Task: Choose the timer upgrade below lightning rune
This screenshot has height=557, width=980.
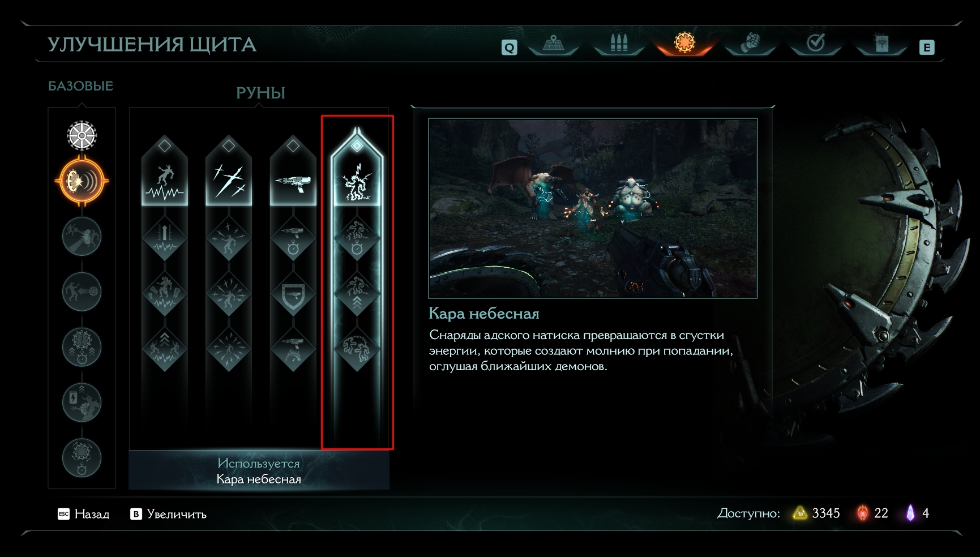Action: (357, 239)
